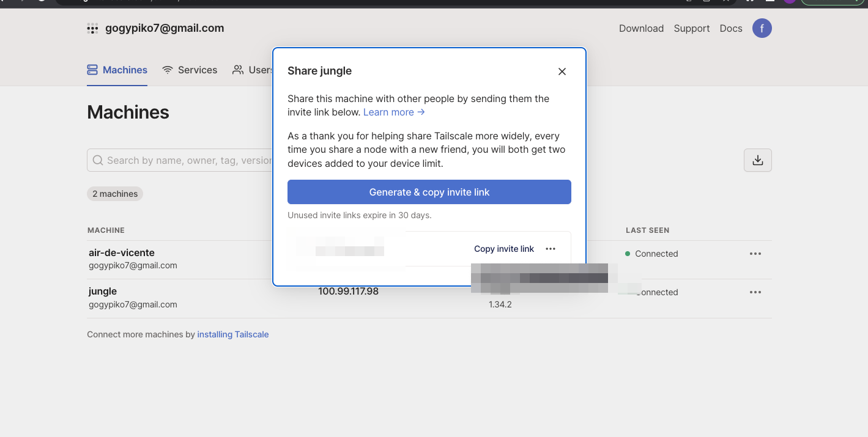This screenshot has width=868, height=437.
Task: Switch to the Machines tab
Action: click(x=117, y=70)
